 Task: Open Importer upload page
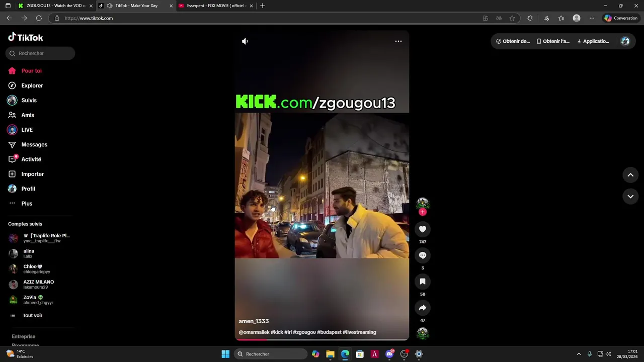click(32, 174)
